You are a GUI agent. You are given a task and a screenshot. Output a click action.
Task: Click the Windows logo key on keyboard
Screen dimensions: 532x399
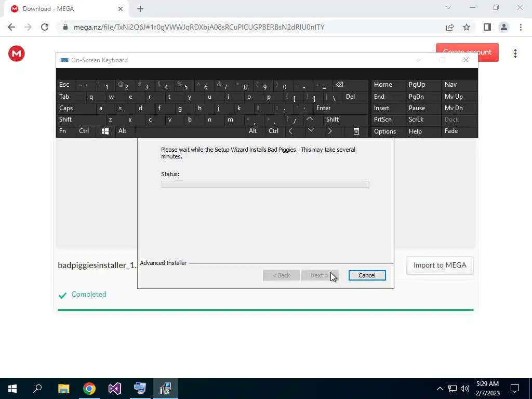[x=105, y=131]
